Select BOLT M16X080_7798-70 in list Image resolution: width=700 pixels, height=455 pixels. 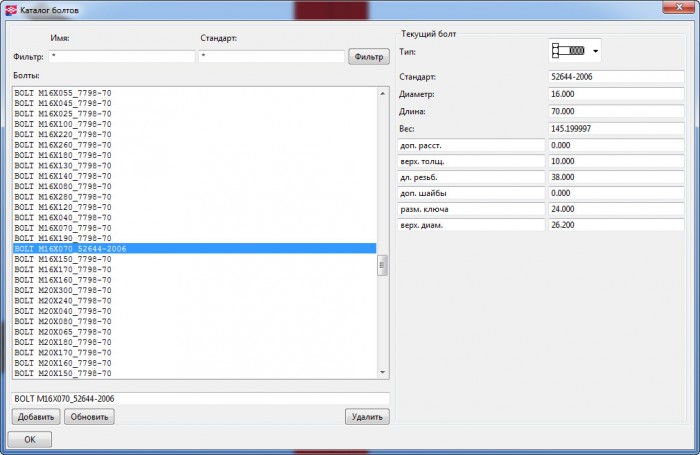point(195,186)
